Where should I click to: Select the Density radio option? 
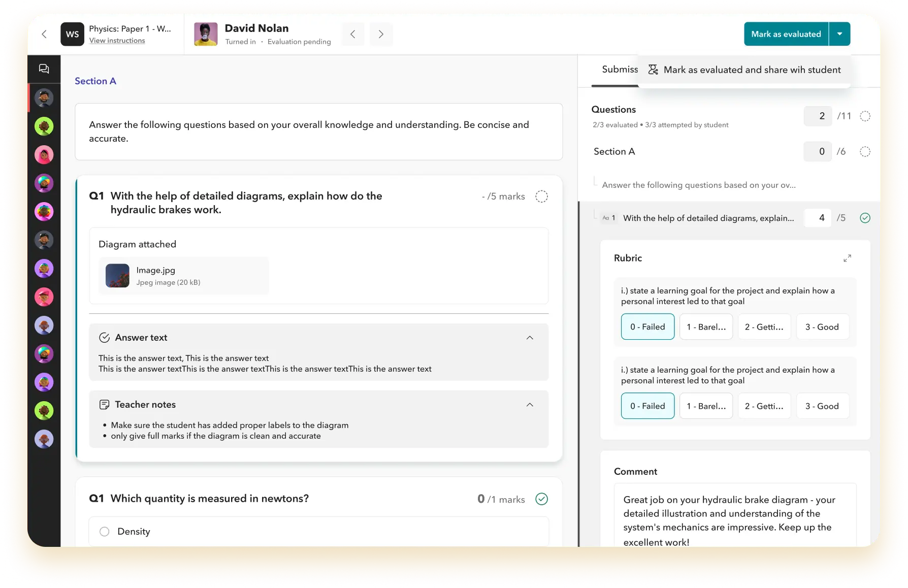coord(105,532)
